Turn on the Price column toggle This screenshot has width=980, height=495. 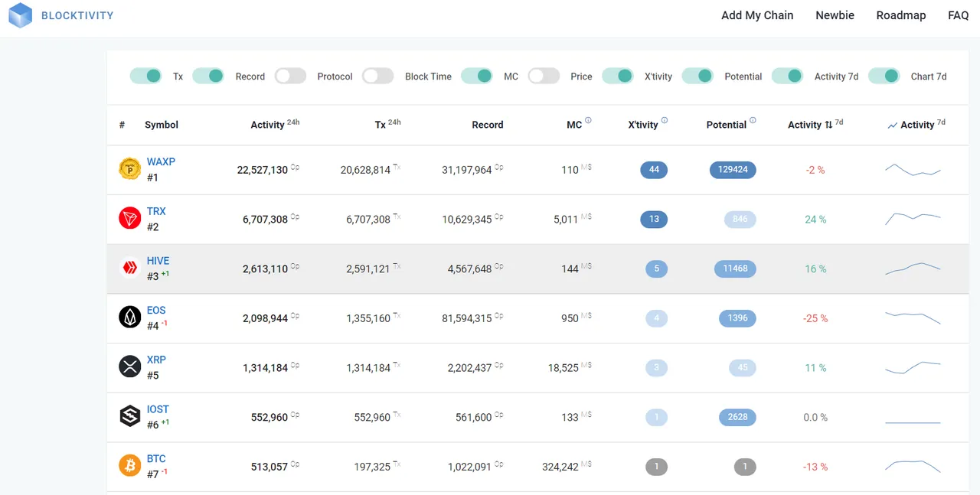[544, 76]
